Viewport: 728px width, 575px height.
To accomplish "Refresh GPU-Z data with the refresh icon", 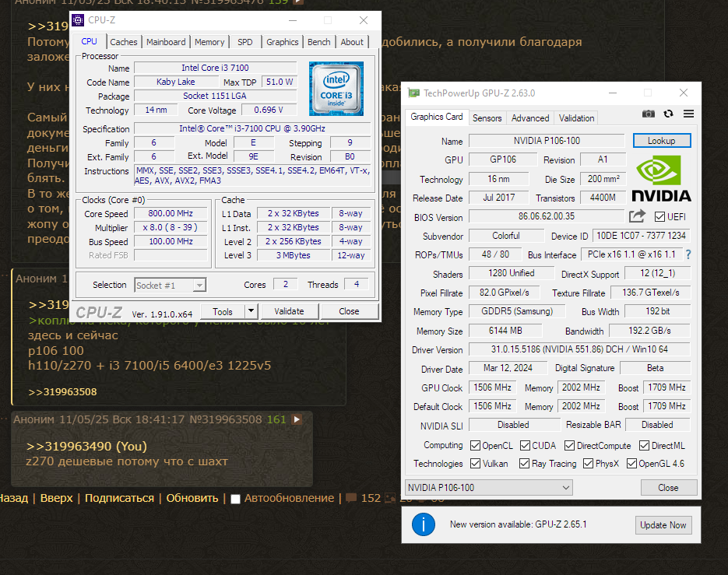I will click(x=668, y=114).
